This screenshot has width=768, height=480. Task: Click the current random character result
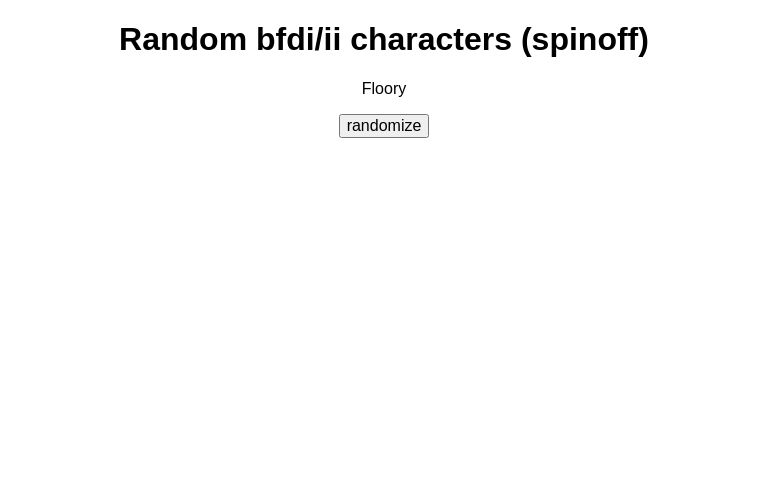(384, 89)
